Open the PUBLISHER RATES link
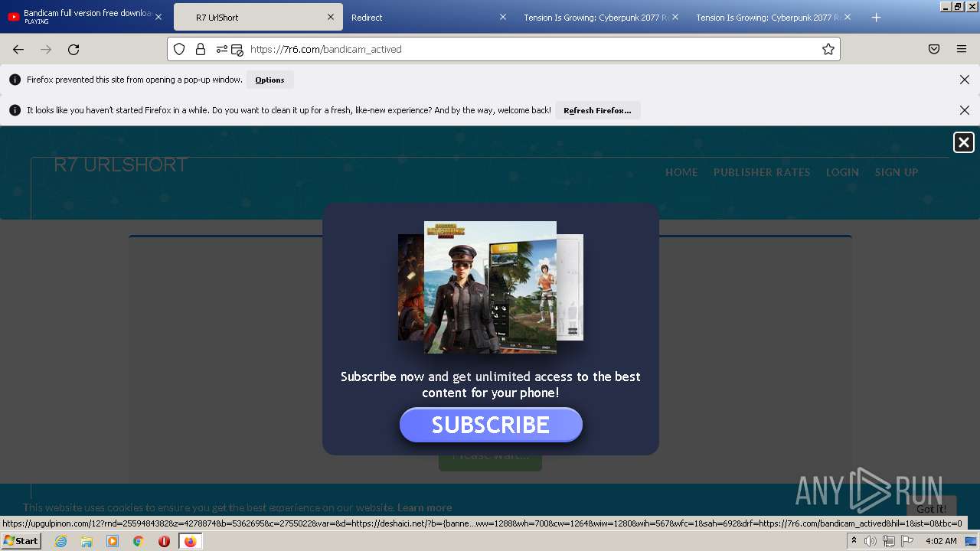 tap(762, 172)
